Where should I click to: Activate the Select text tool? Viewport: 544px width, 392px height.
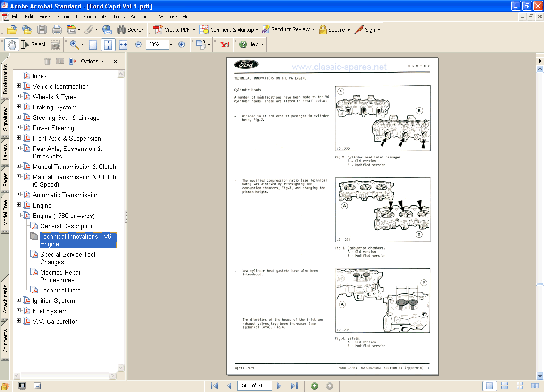pyautogui.click(x=34, y=44)
